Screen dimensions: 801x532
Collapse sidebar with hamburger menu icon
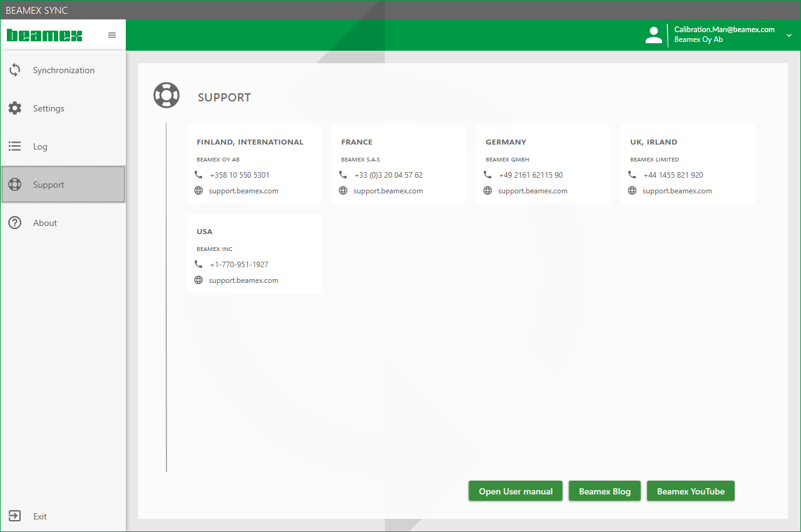112,35
